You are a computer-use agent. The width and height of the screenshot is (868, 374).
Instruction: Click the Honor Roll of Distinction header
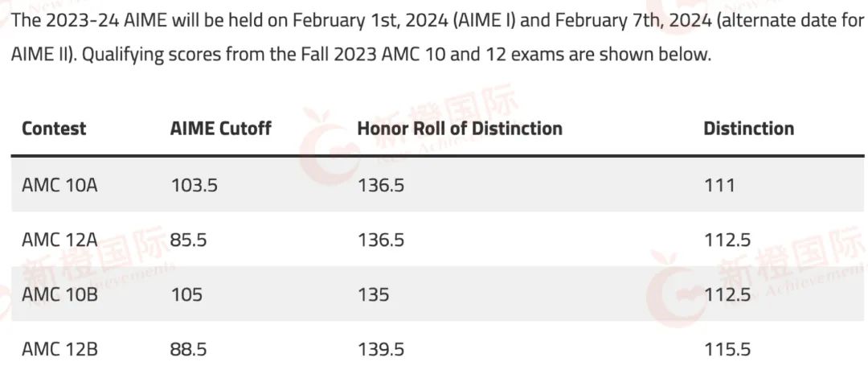tap(460, 129)
